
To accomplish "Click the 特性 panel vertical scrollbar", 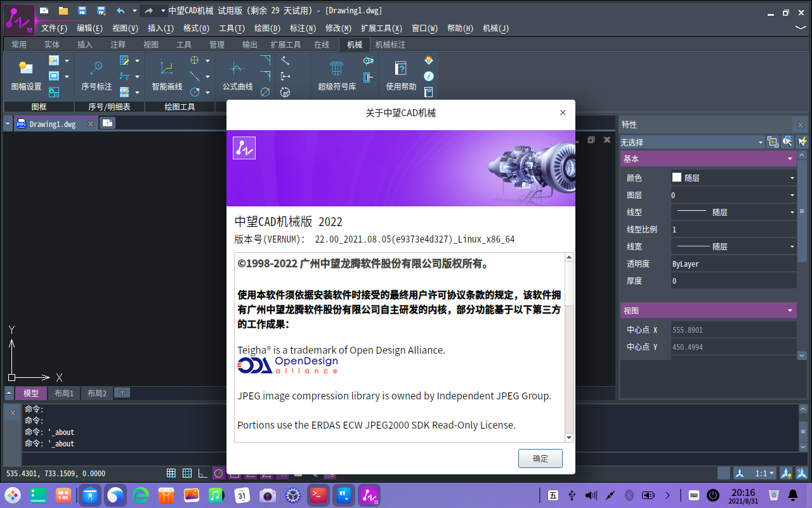I will coord(802,255).
